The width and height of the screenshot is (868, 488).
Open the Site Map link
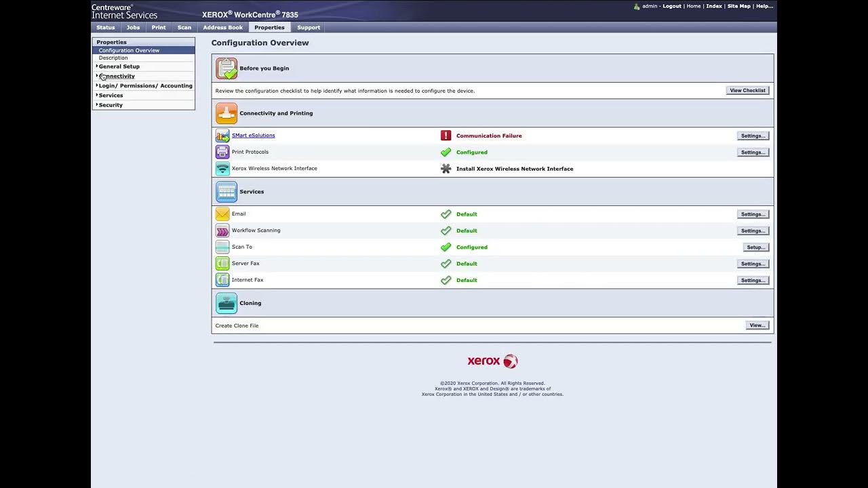739,6
